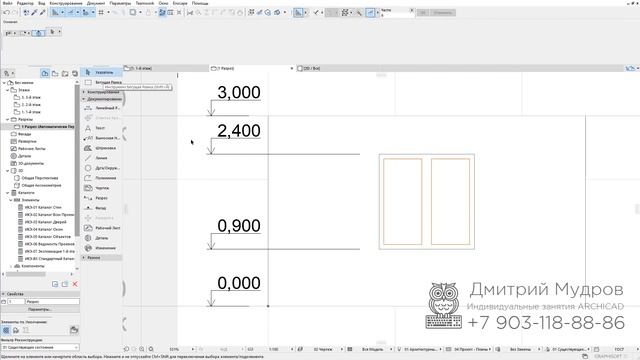Screen dimensions: 640x360
Task: Select the Бегущая рамка marquee tool
Action: pyautogui.click(x=101, y=82)
